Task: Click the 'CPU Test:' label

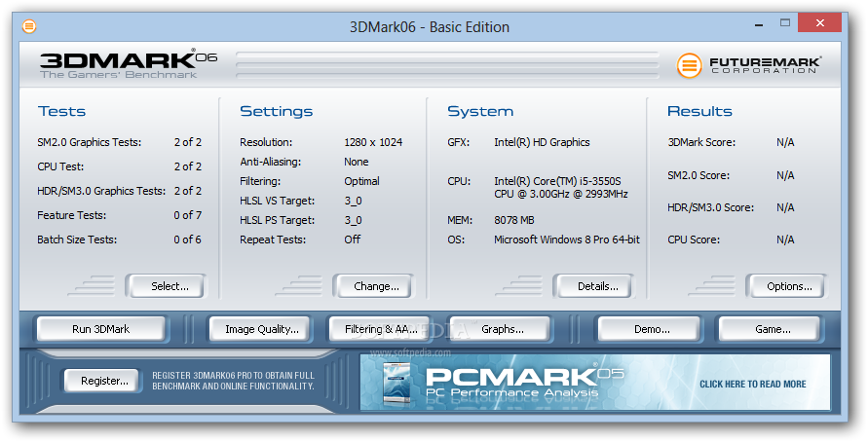Action: (60, 166)
